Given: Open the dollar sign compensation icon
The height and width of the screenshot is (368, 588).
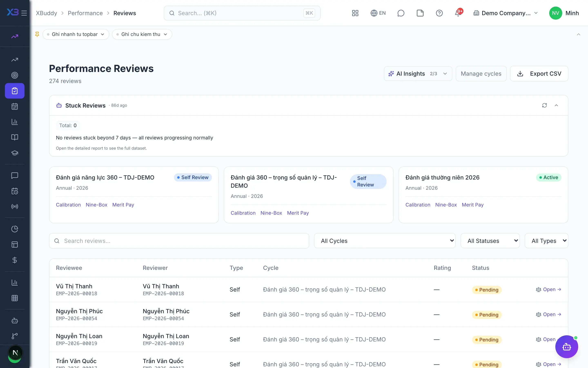Looking at the screenshot, I should 14,260.
